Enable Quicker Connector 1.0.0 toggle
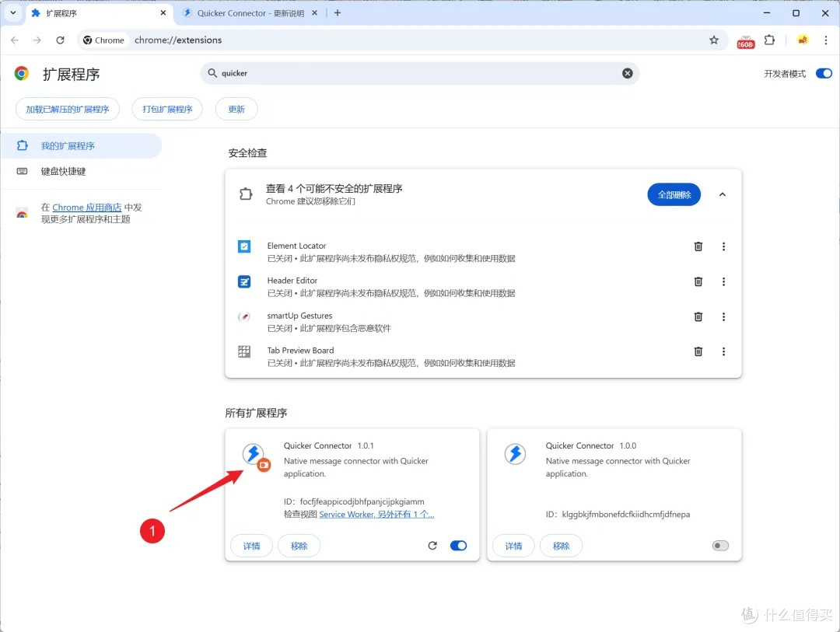Image resolution: width=840 pixels, height=632 pixels. click(x=720, y=545)
